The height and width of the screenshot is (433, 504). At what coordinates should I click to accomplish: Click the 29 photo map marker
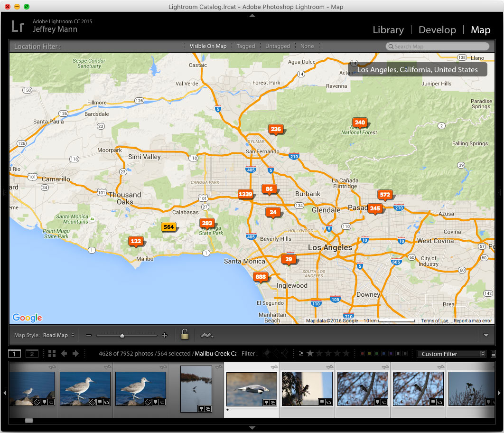[x=289, y=259]
